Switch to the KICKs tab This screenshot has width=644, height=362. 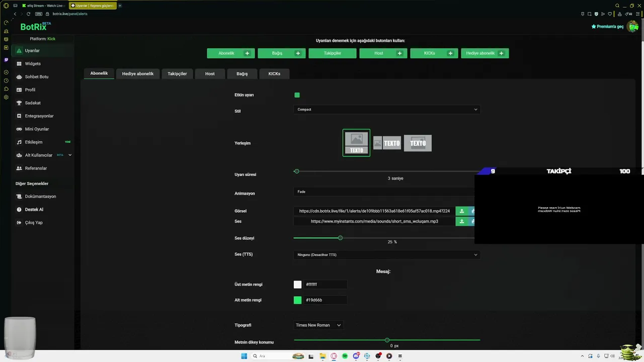click(x=274, y=74)
